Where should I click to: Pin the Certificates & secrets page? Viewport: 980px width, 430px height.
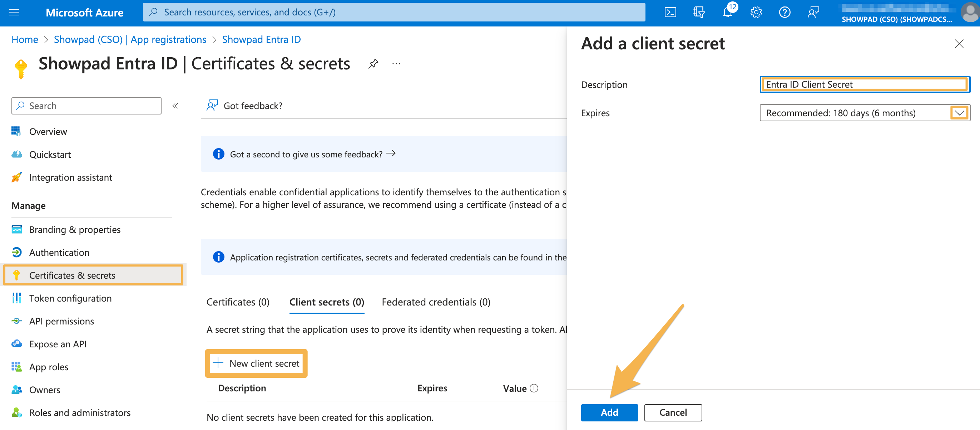(x=373, y=64)
